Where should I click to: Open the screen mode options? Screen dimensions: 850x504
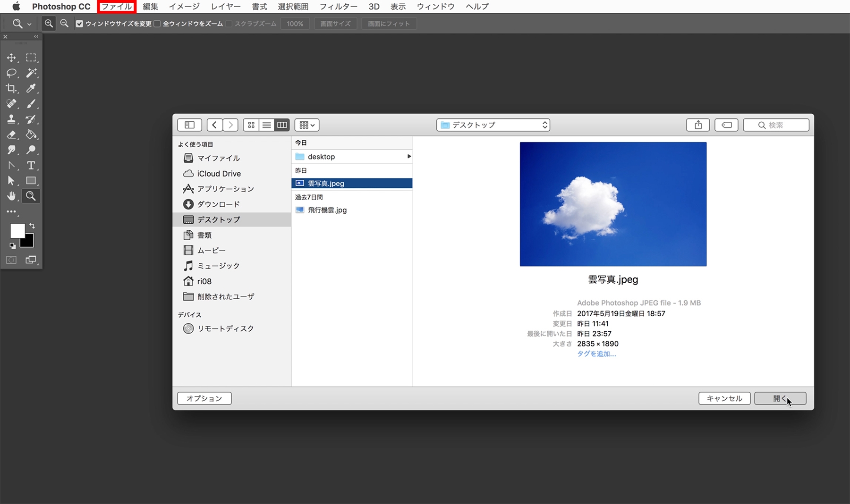31,260
